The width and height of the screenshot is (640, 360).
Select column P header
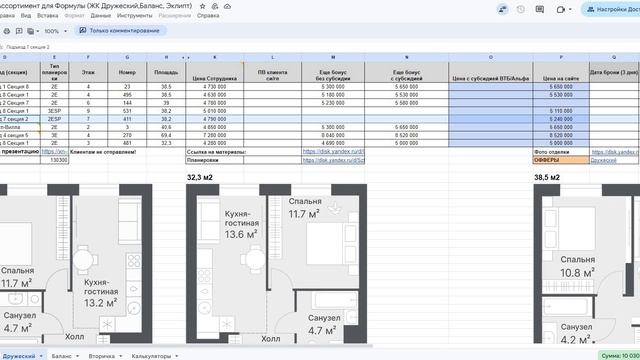561,58
